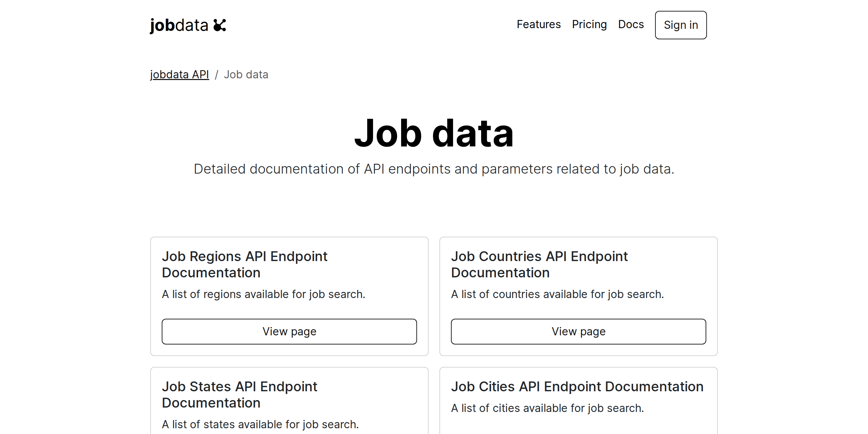Open Job Regions API Endpoint Documentation heading

245,264
